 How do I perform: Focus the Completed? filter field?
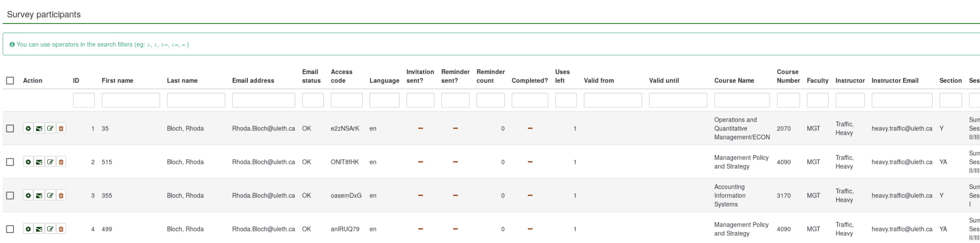[530, 100]
